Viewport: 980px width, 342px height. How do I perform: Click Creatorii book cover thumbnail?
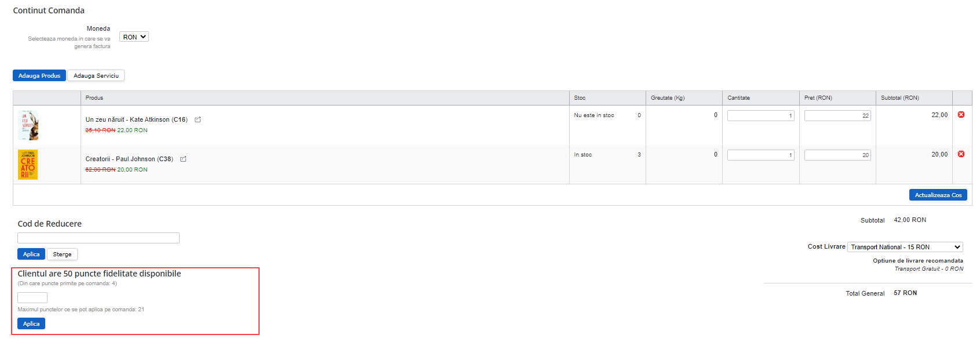click(28, 165)
